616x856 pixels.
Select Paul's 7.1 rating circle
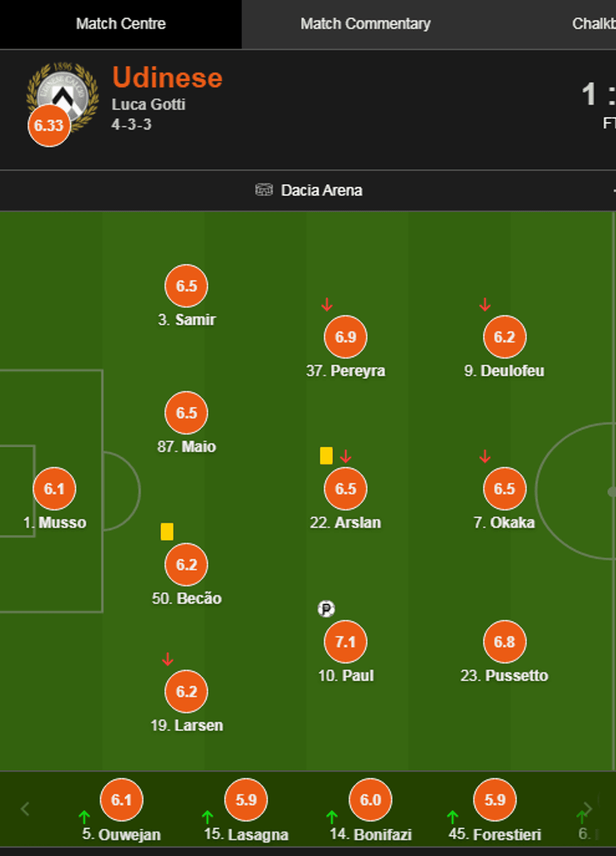(345, 642)
